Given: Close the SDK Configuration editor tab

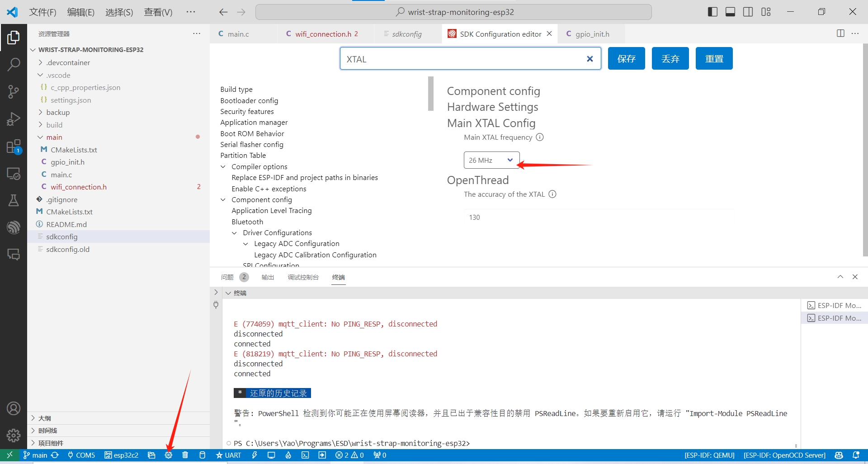Looking at the screenshot, I should (x=549, y=33).
